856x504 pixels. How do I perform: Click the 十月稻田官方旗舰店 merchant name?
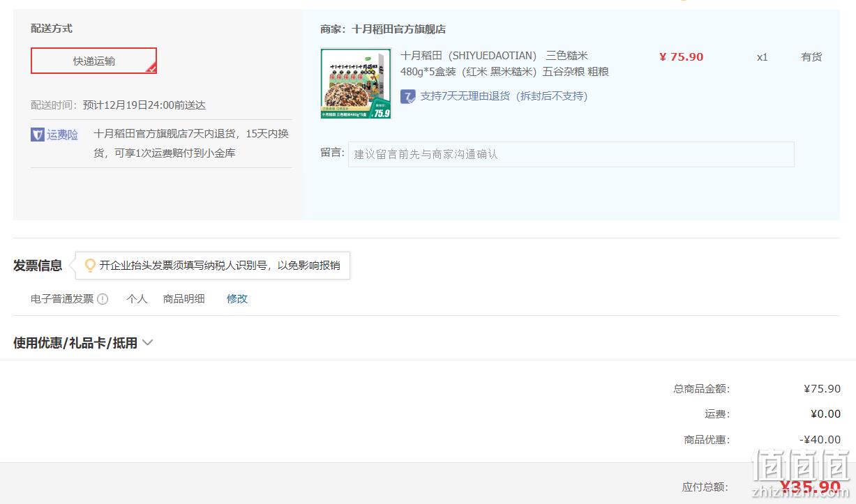[399, 29]
